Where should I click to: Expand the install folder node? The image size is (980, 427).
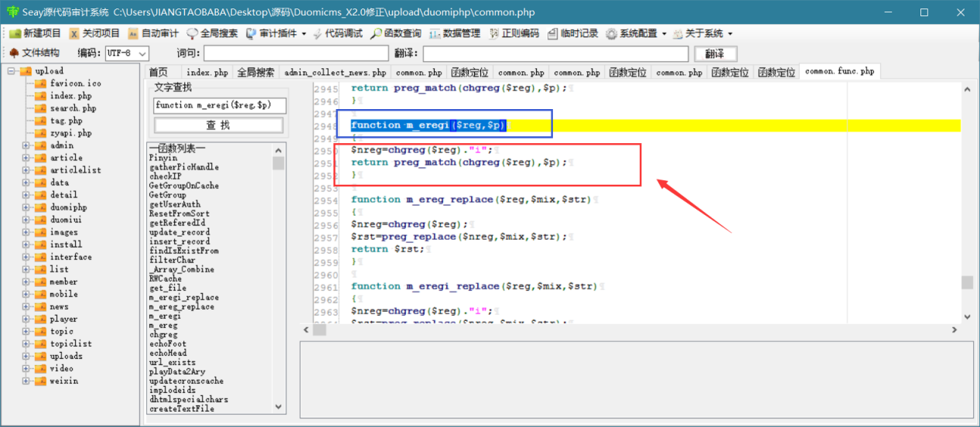(26, 244)
